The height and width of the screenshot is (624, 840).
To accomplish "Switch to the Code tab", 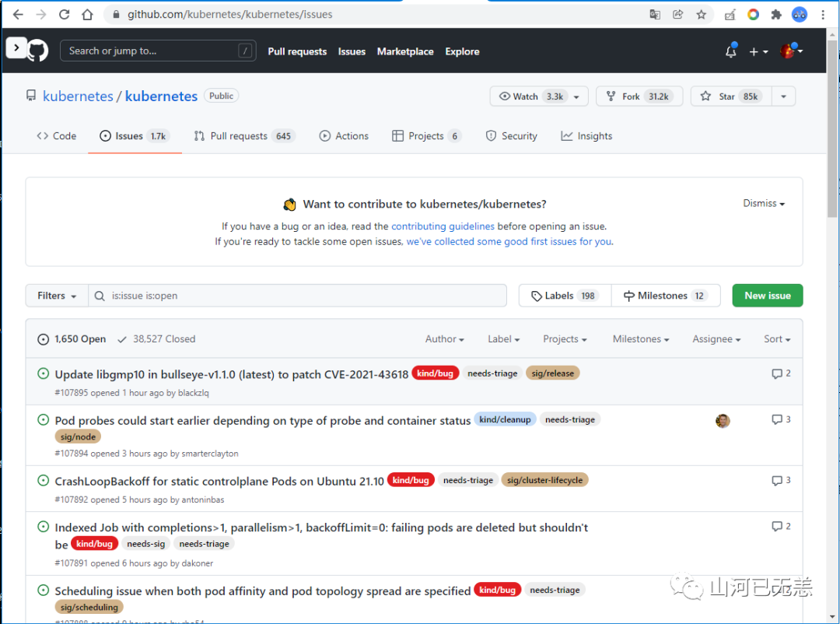I will (x=56, y=136).
